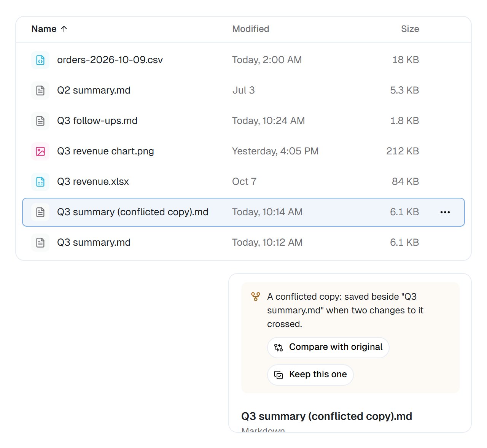The height and width of the screenshot is (448, 487).
Task: Click the Q3 summary (conflicted copy).md name in the list
Action: pyautogui.click(x=133, y=212)
